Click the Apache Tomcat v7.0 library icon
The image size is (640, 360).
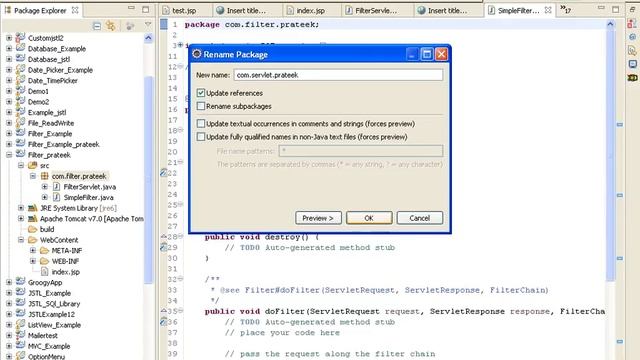pos(33,219)
